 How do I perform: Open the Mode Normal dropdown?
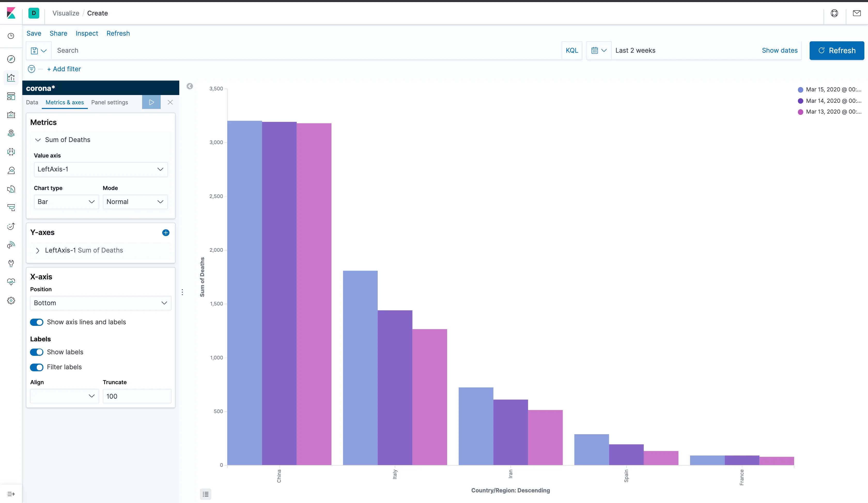(135, 202)
